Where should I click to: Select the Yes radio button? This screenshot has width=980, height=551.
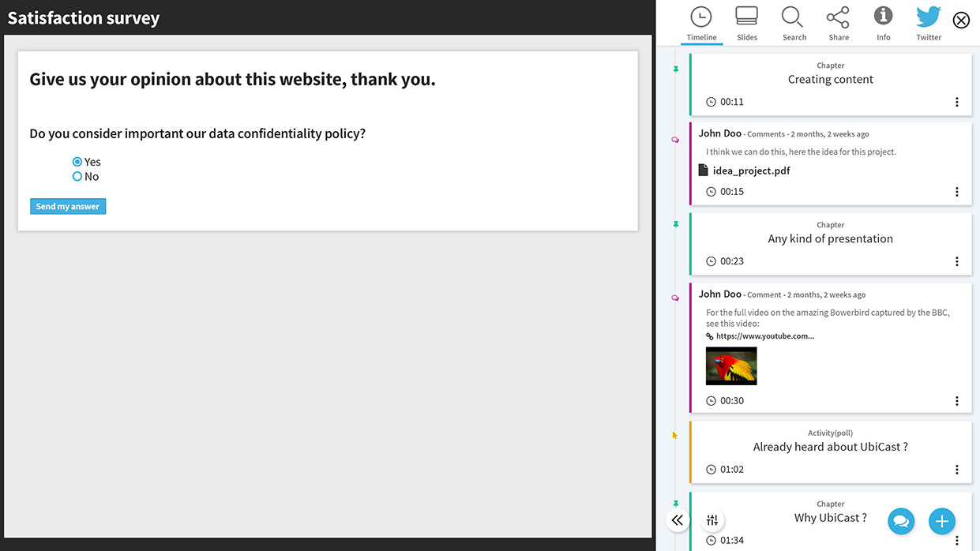pyautogui.click(x=77, y=162)
